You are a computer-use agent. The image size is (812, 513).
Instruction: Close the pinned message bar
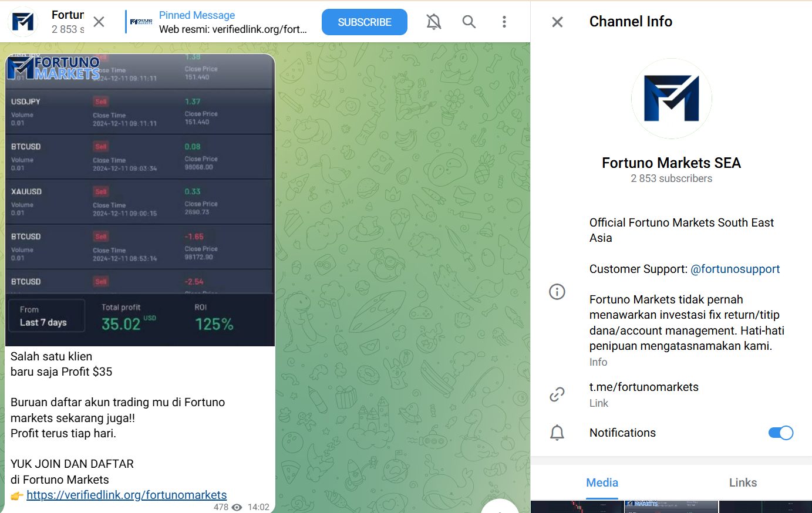99,22
